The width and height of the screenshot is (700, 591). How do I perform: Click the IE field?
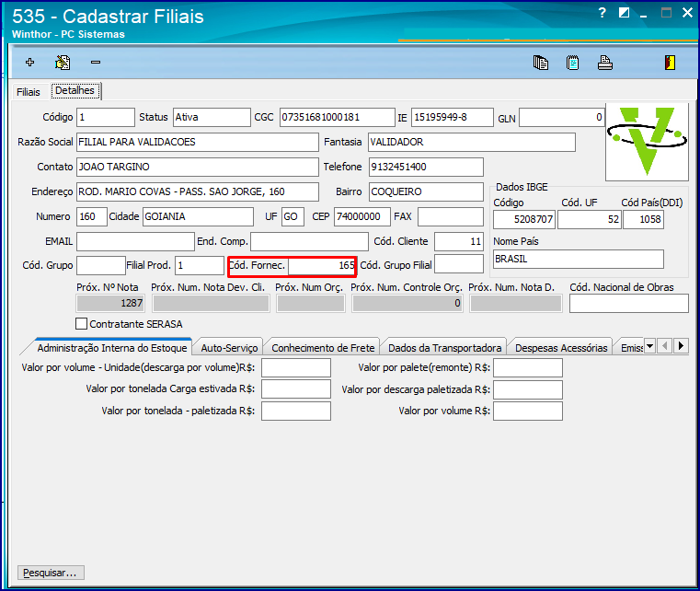click(x=453, y=117)
